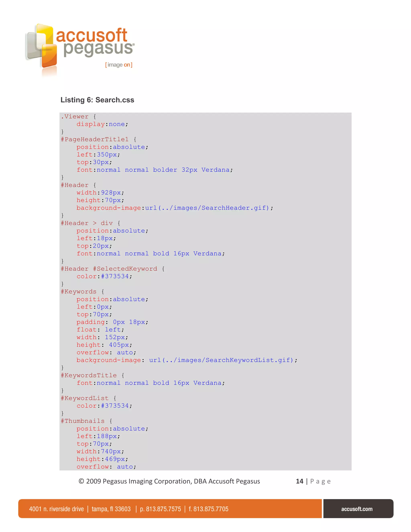Click the page number 14 footer
Image resolution: width=411 pixels, height=532 pixels.
[299, 481]
